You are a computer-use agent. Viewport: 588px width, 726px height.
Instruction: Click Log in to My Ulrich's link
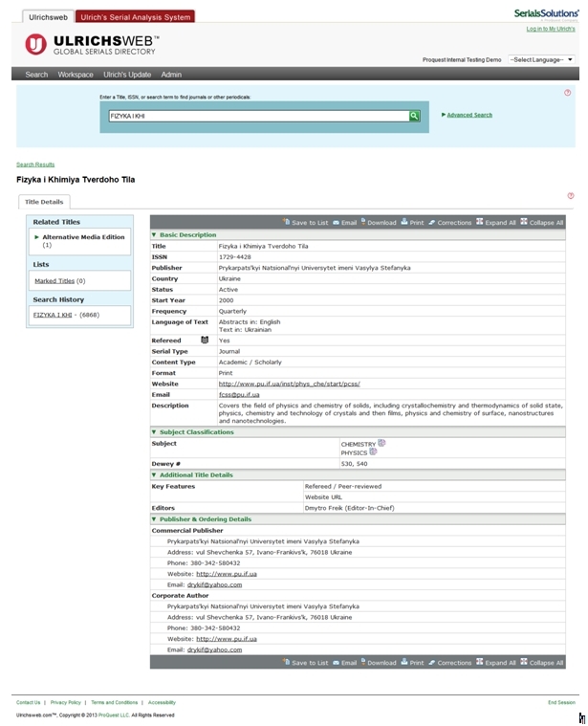coord(551,29)
